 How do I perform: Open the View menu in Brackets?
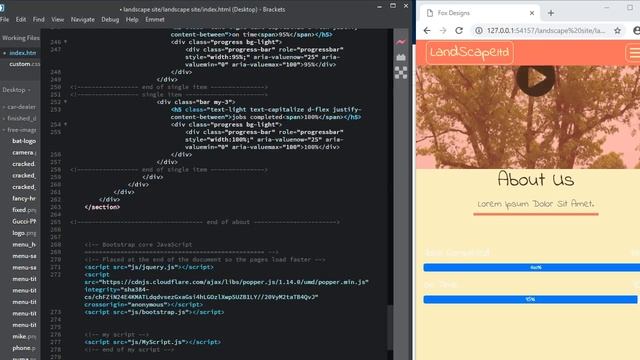coord(58,19)
